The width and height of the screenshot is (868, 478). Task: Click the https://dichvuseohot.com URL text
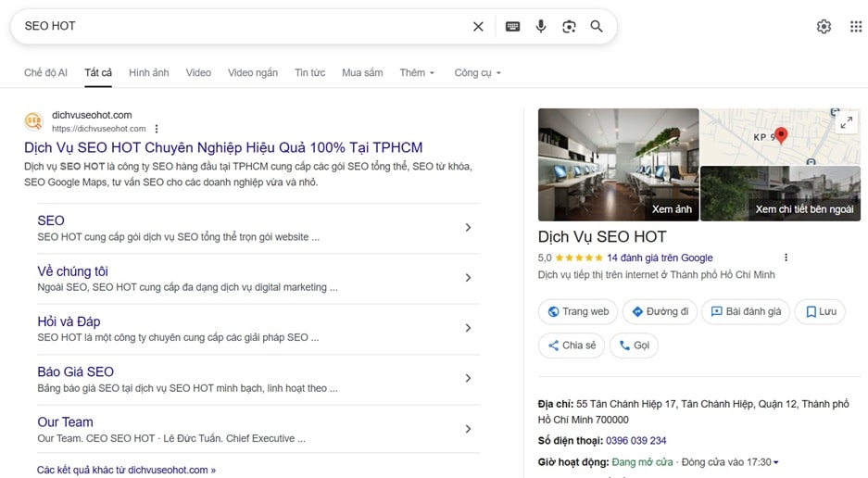point(98,129)
